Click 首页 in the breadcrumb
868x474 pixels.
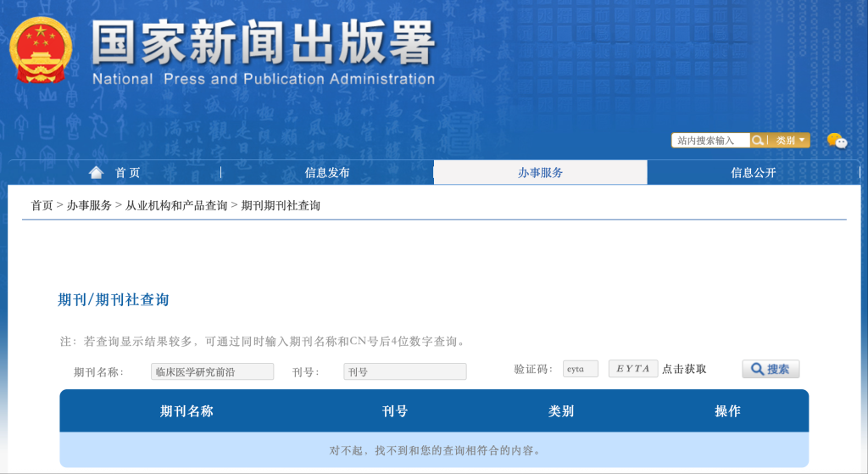(x=42, y=206)
